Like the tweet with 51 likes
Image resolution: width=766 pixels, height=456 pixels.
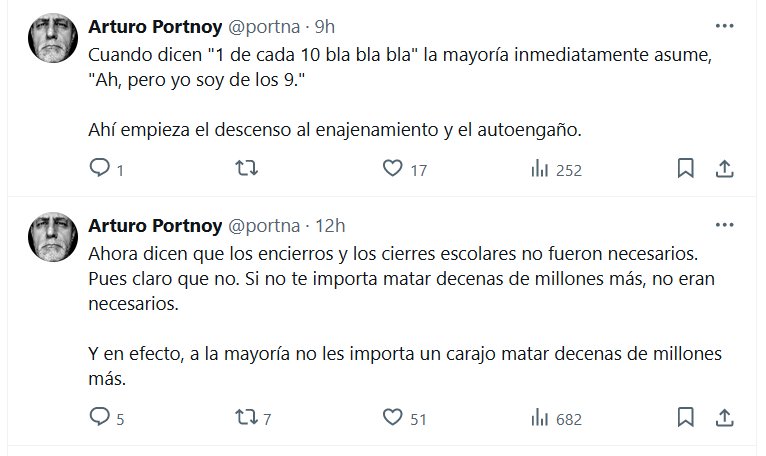click(x=393, y=417)
